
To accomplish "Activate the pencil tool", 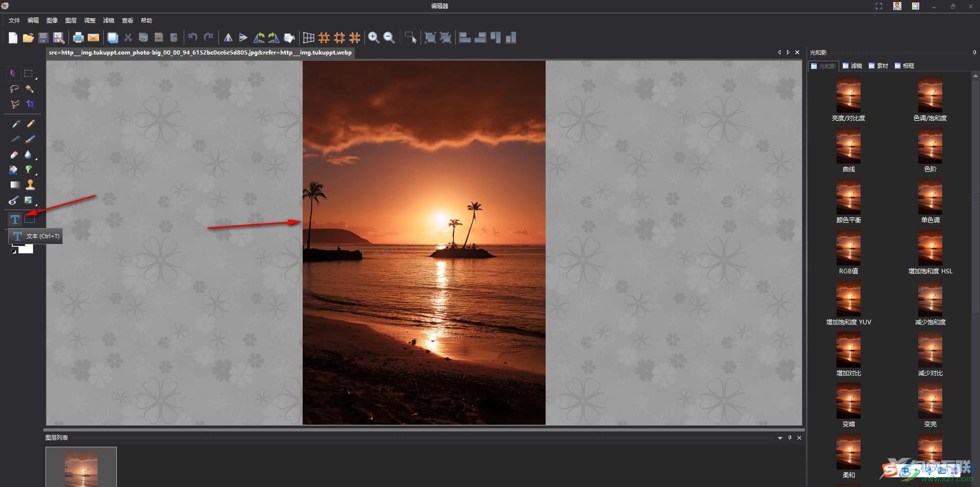I will (x=30, y=124).
